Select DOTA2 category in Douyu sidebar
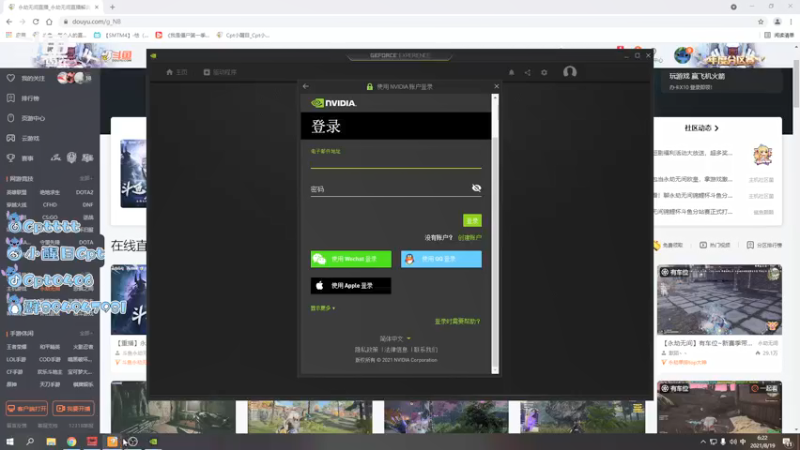 click(85, 192)
